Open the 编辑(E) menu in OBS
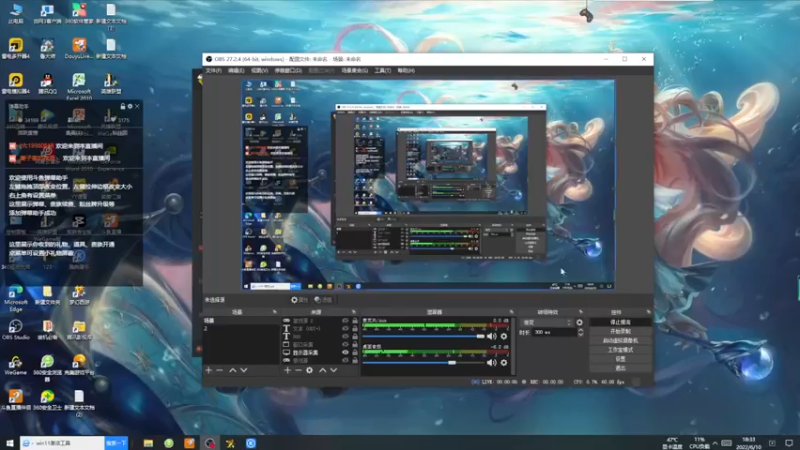The height and width of the screenshot is (450, 800). pos(236,70)
